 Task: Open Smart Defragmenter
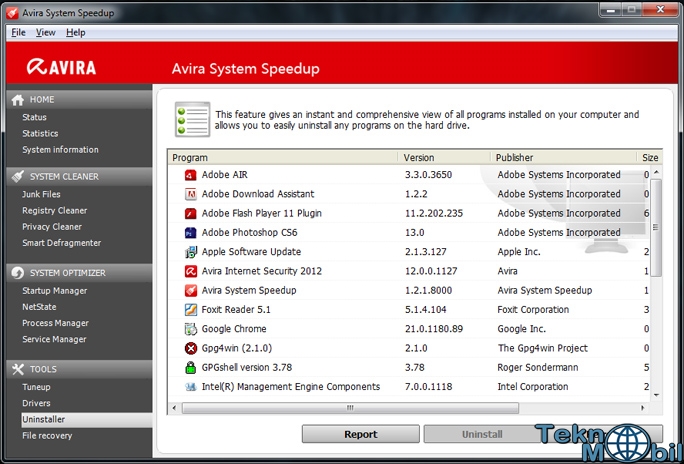coord(62,243)
